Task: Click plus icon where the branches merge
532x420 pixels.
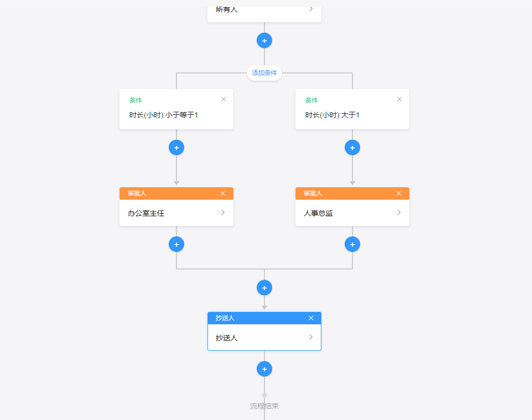Action: click(x=264, y=288)
